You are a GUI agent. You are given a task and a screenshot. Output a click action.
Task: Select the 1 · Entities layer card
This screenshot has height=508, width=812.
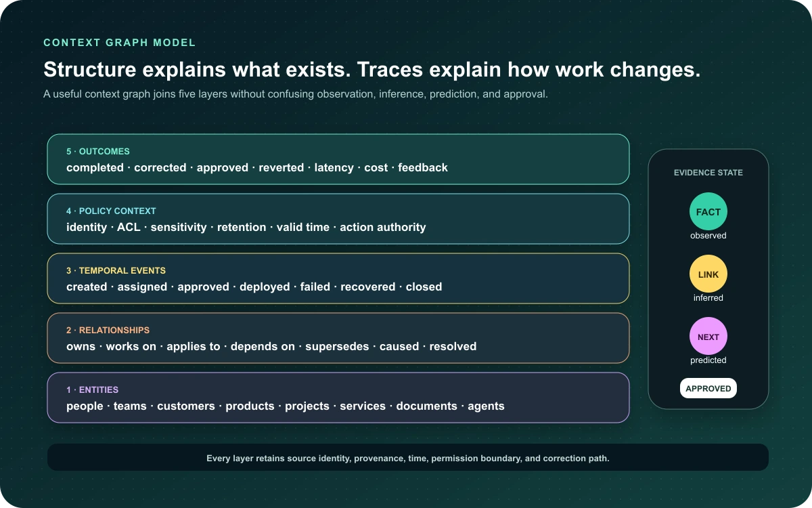pyautogui.click(x=338, y=398)
